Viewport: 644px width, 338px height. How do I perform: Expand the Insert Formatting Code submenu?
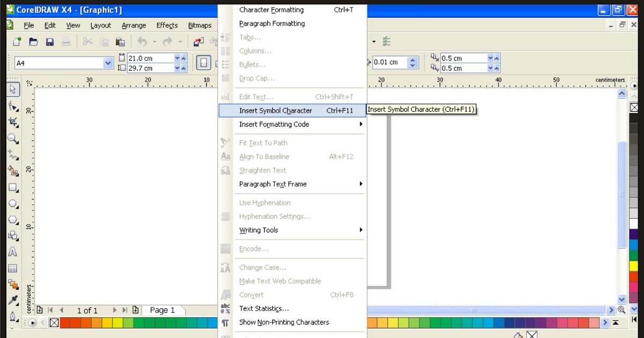[361, 124]
